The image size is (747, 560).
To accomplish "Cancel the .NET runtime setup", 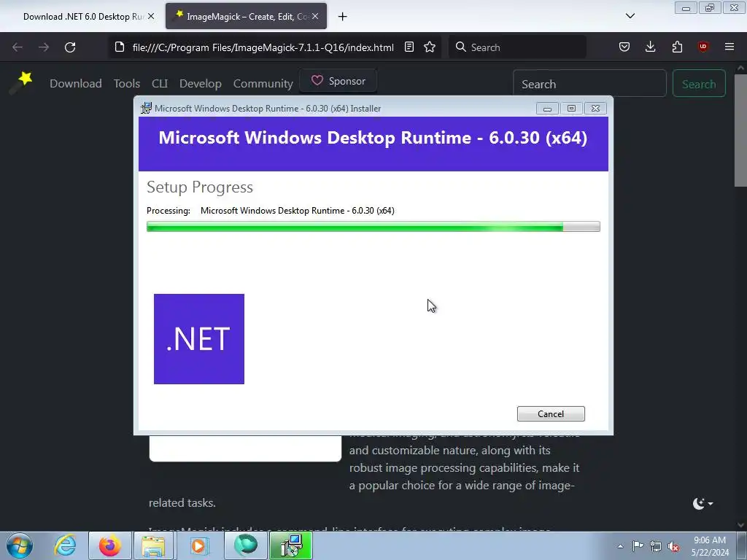I will 551,414.
